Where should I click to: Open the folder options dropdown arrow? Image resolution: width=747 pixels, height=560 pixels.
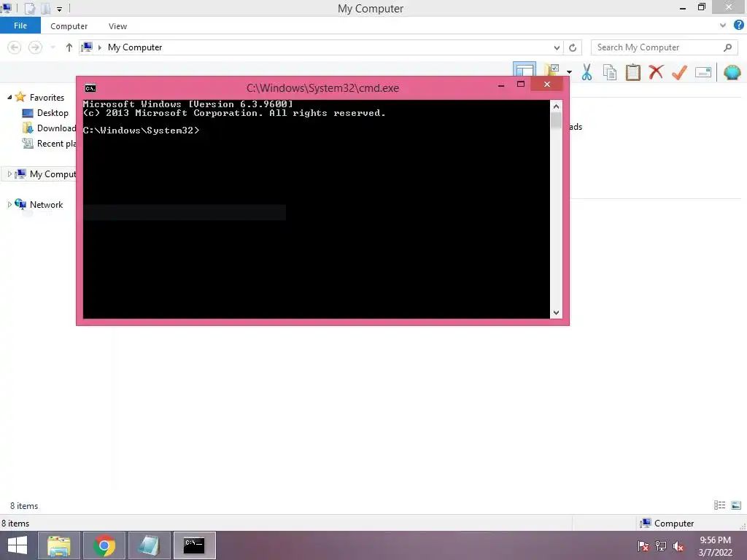(569, 72)
